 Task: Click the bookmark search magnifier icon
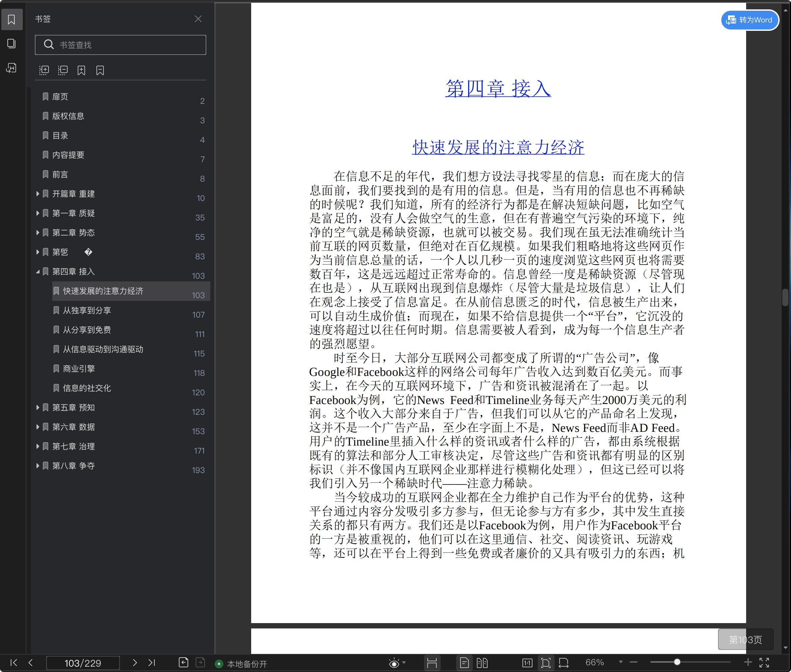point(49,45)
